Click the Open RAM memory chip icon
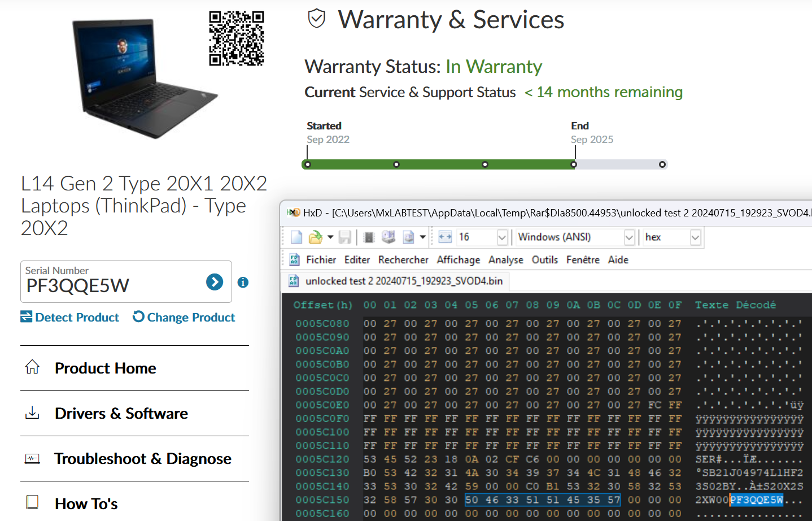The width and height of the screenshot is (812, 521). [x=369, y=237]
